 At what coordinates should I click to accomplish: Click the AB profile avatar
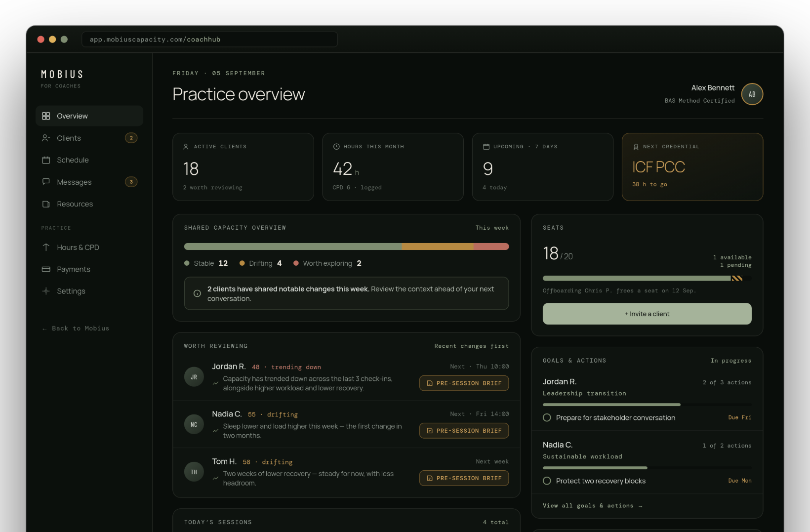[752, 94]
